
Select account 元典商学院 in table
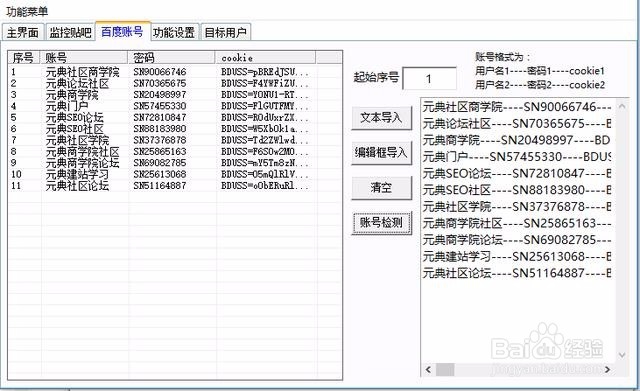tap(72, 95)
